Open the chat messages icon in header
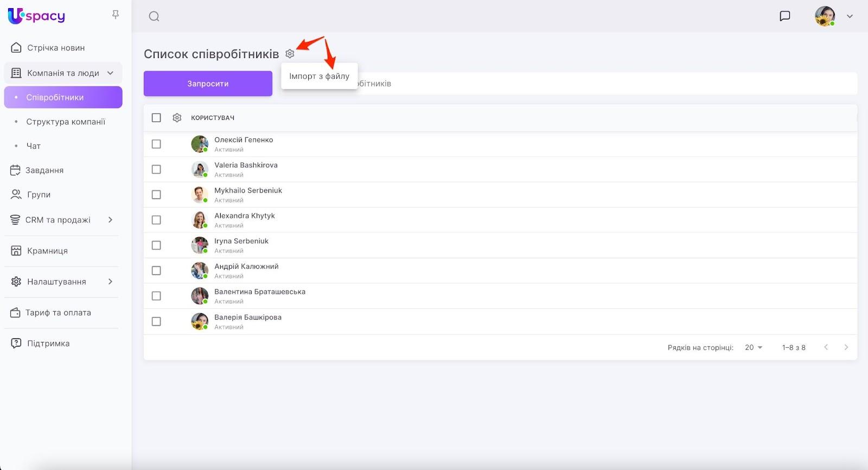The image size is (868, 470). tap(784, 16)
